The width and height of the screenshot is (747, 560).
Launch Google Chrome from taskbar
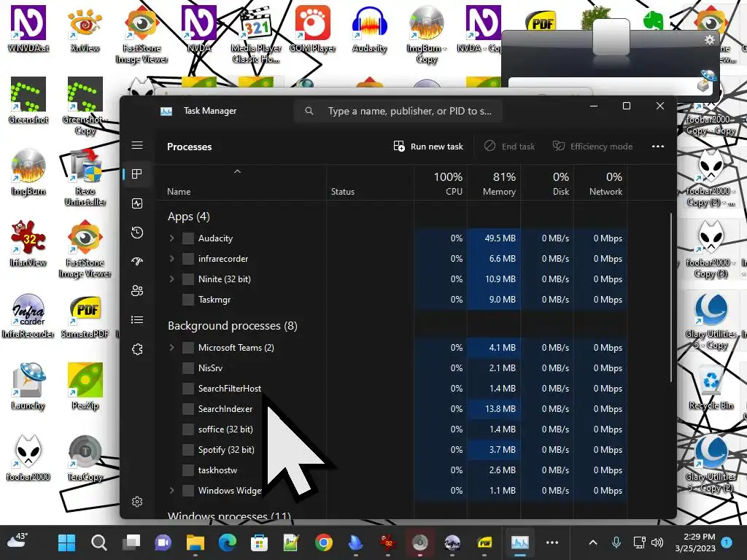coord(323,542)
